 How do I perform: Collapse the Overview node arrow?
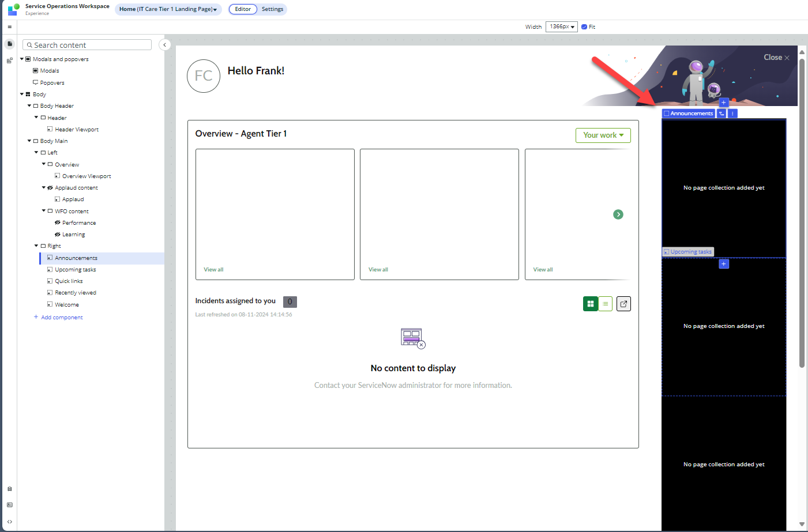coord(44,164)
